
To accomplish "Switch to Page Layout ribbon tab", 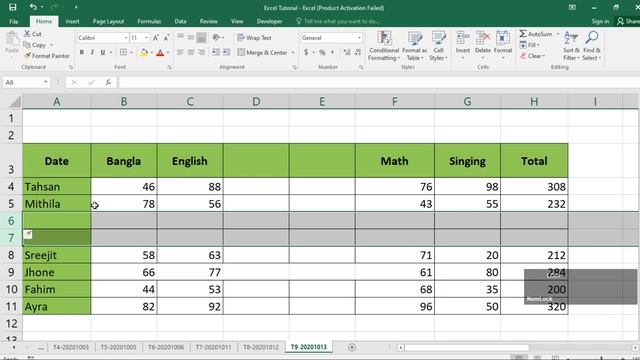I will 108,21.
